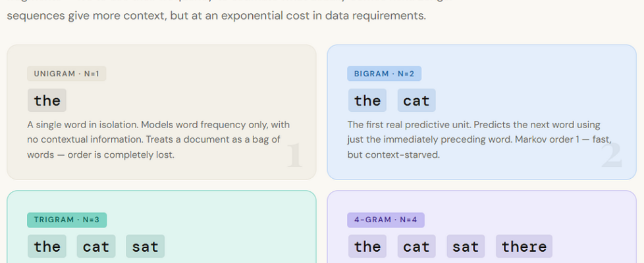Select the "the" token in Bigram card

367,101
